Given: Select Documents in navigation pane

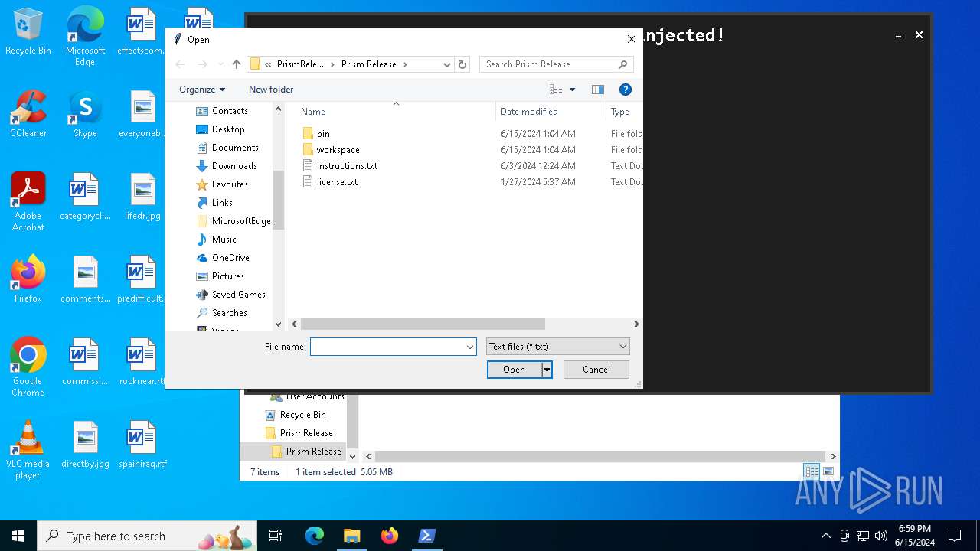Looking at the screenshot, I should (x=235, y=148).
